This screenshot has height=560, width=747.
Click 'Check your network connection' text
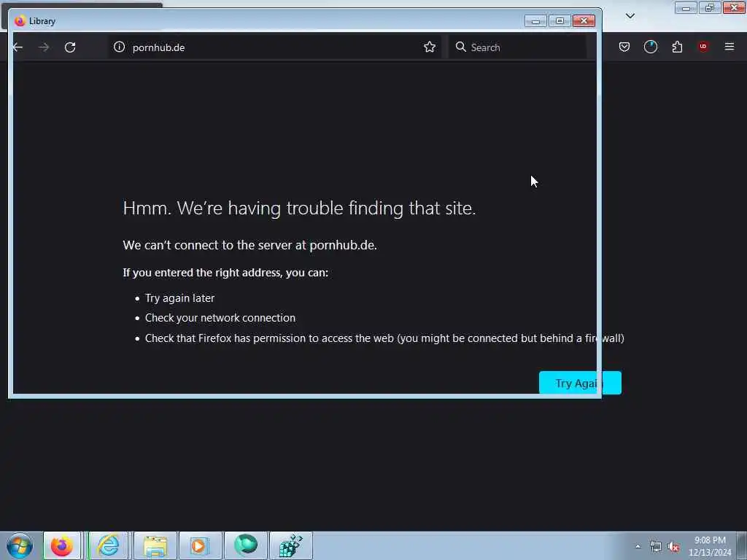(x=220, y=318)
